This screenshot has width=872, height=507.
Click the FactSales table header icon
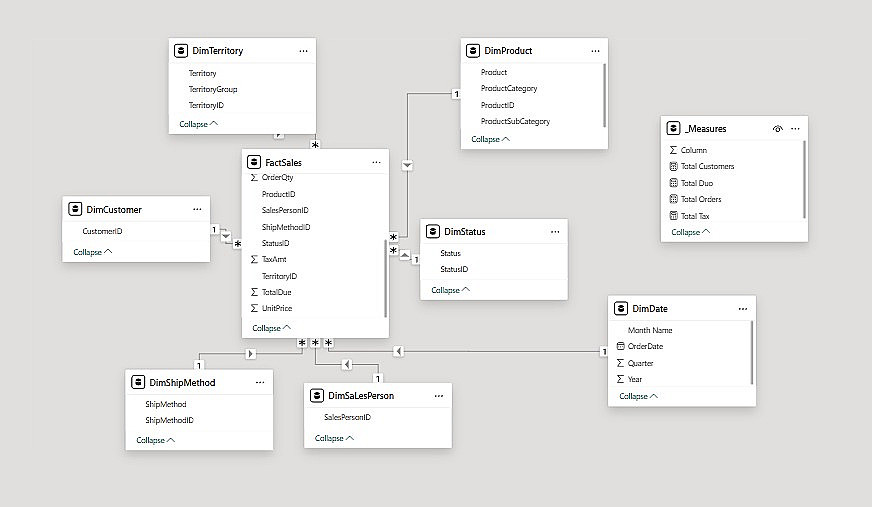coord(254,162)
